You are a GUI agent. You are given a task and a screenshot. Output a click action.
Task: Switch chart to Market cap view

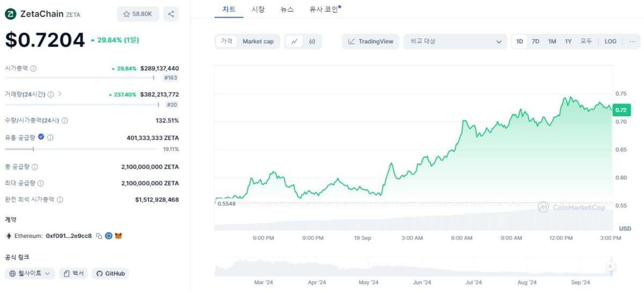258,41
